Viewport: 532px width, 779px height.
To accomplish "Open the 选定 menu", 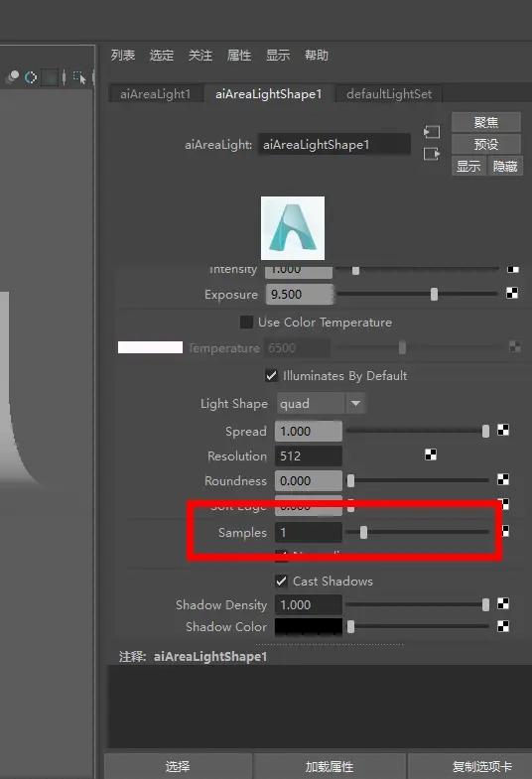I will coord(162,56).
